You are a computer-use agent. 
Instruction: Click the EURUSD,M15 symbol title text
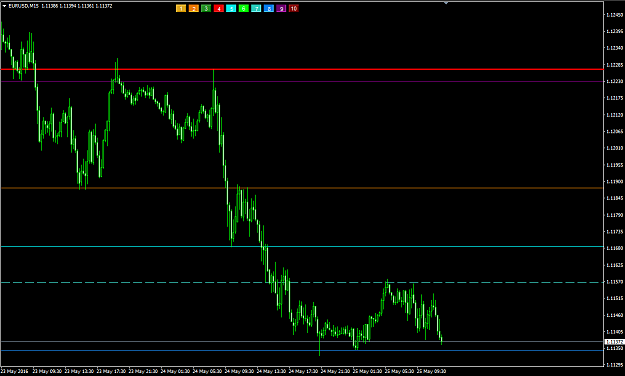[x=23, y=6]
